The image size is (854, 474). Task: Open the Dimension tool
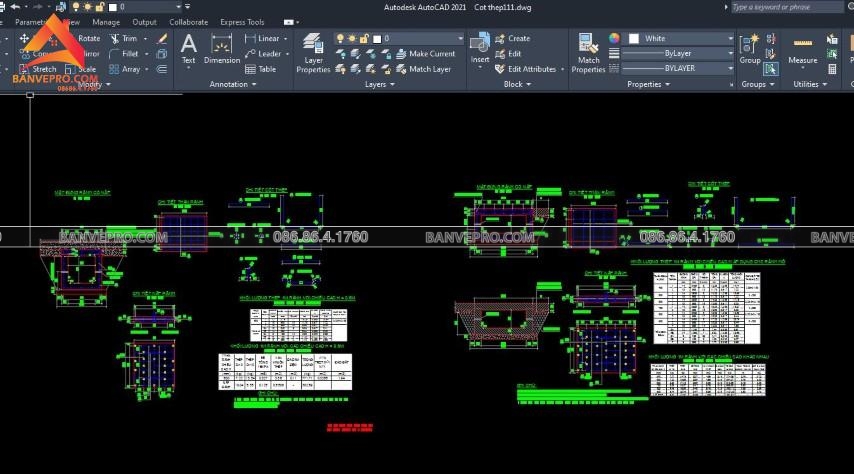[222, 49]
